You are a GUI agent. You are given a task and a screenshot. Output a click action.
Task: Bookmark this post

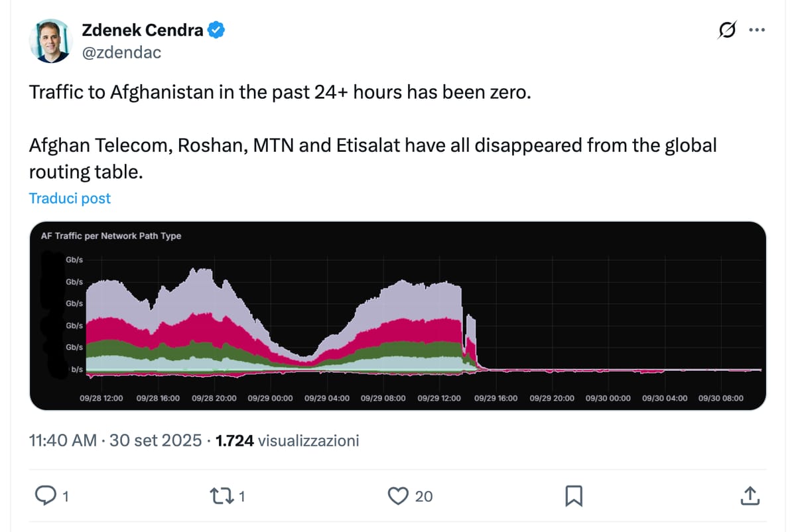(x=574, y=495)
